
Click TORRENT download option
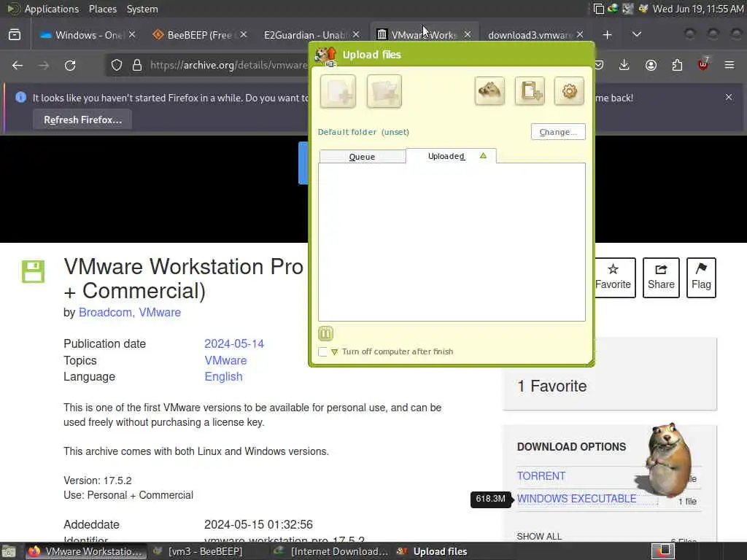point(541,475)
